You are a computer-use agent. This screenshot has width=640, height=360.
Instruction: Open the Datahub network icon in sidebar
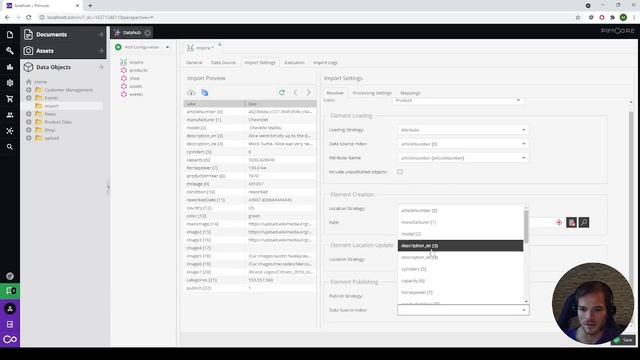10,131
